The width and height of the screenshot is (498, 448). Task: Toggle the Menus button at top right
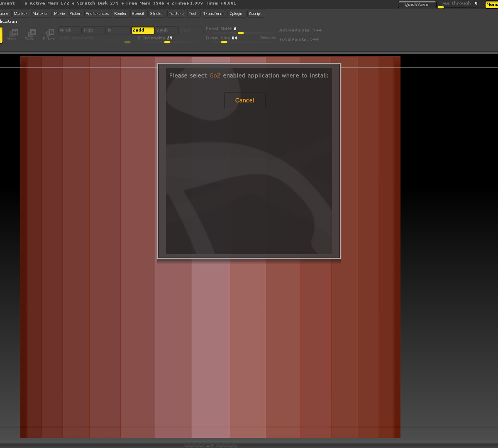pos(492,5)
